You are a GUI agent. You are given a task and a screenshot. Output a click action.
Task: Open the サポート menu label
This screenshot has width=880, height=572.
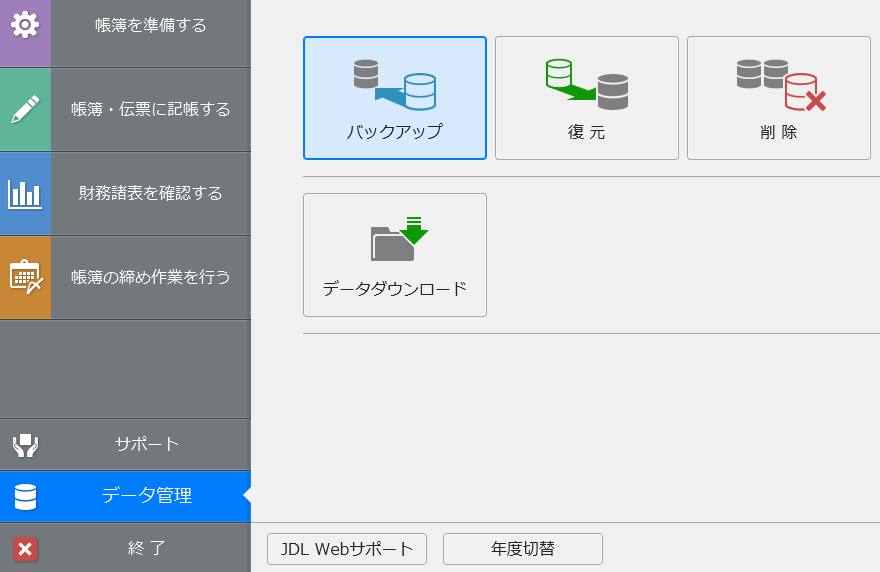click(147, 444)
